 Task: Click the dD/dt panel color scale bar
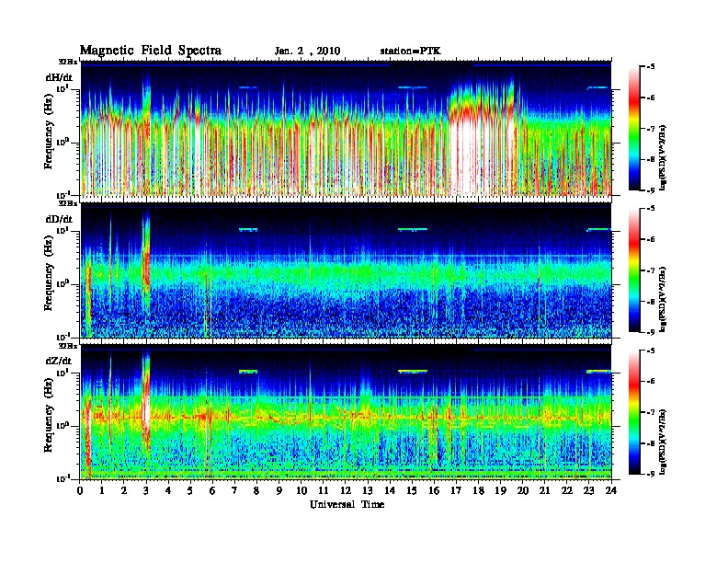(x=633, y=270)
